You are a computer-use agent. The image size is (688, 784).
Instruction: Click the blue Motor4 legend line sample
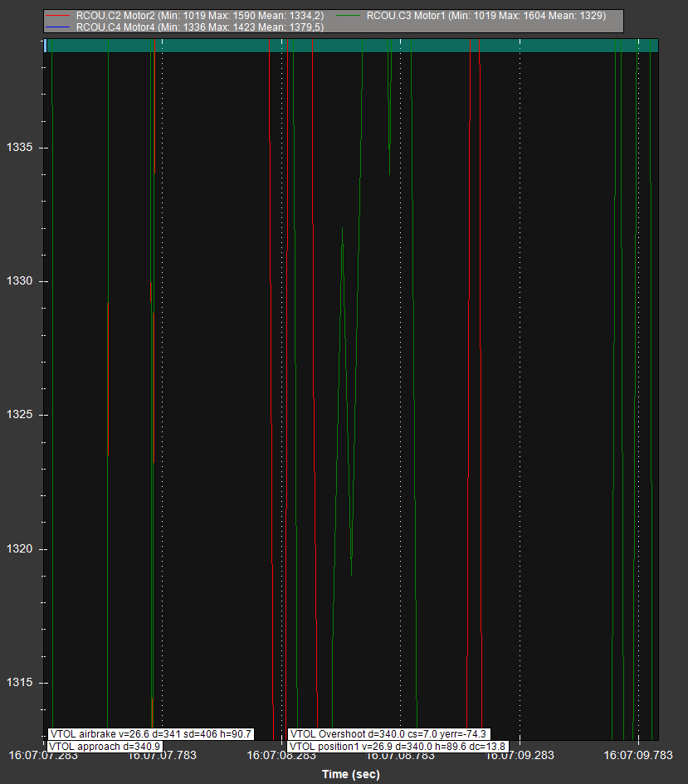57,27
